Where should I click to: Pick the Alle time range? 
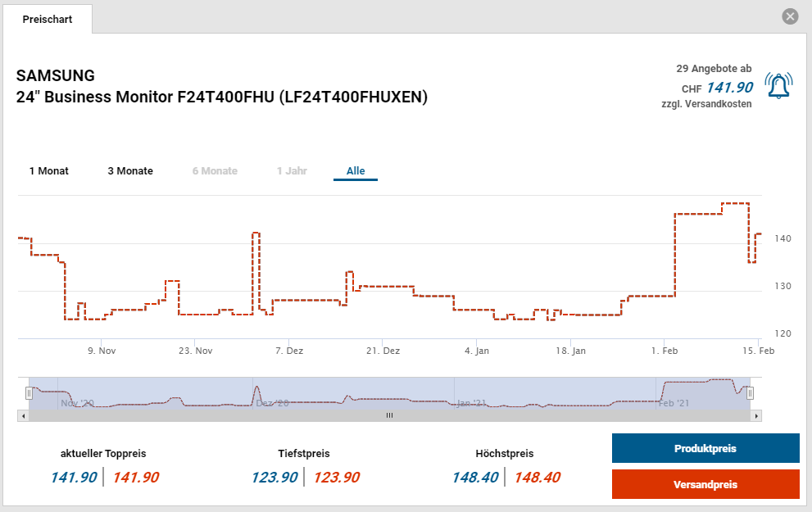coord(356,171)
